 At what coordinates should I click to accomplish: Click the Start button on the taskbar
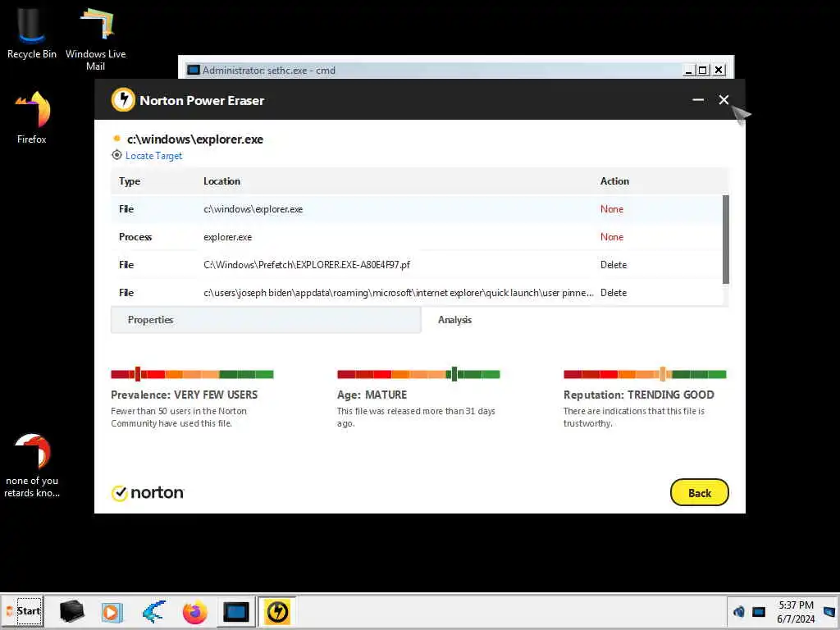tap(22, 611)
